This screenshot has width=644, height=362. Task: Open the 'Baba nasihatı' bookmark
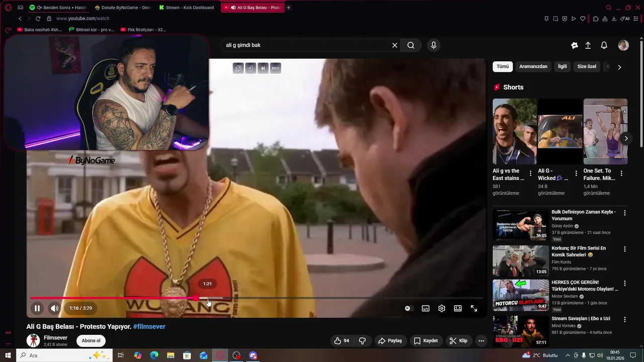(x=40, y=30)
